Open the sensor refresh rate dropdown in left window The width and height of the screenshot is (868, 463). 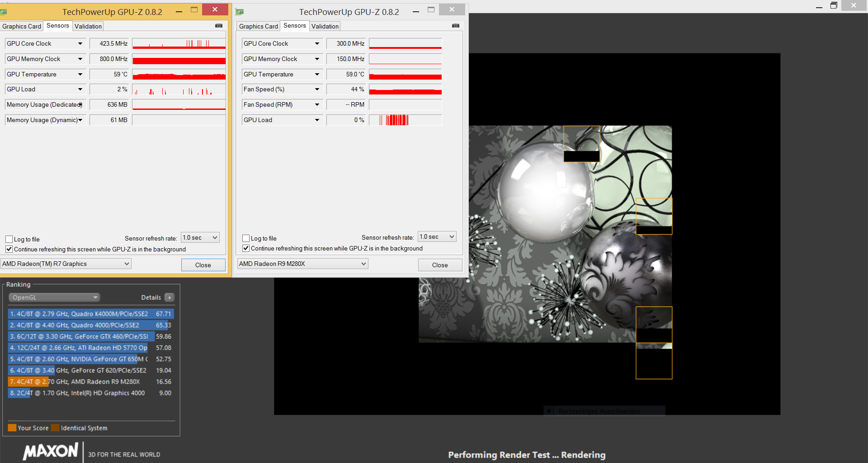(200, 238)
